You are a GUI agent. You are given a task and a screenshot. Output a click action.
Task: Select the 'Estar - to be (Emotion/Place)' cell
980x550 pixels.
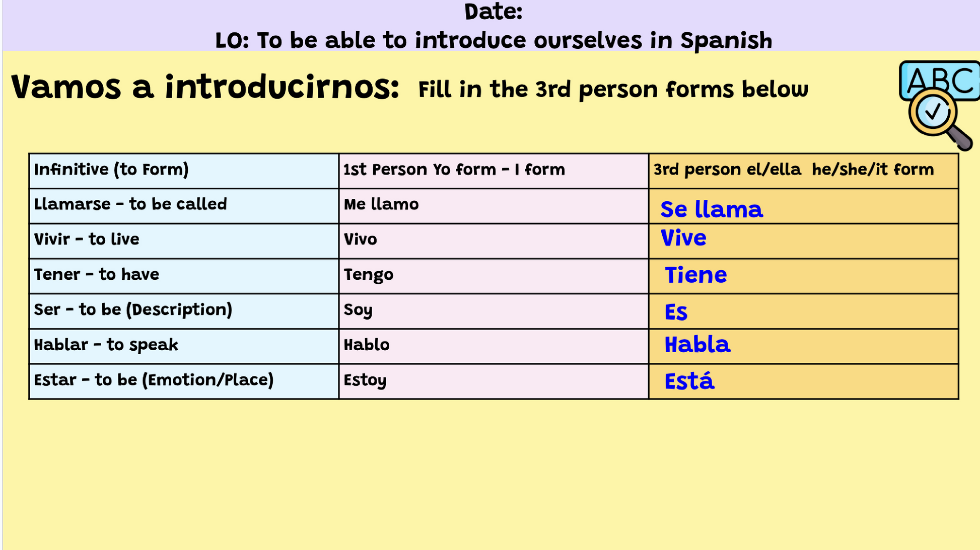click(x=184, y=382)
